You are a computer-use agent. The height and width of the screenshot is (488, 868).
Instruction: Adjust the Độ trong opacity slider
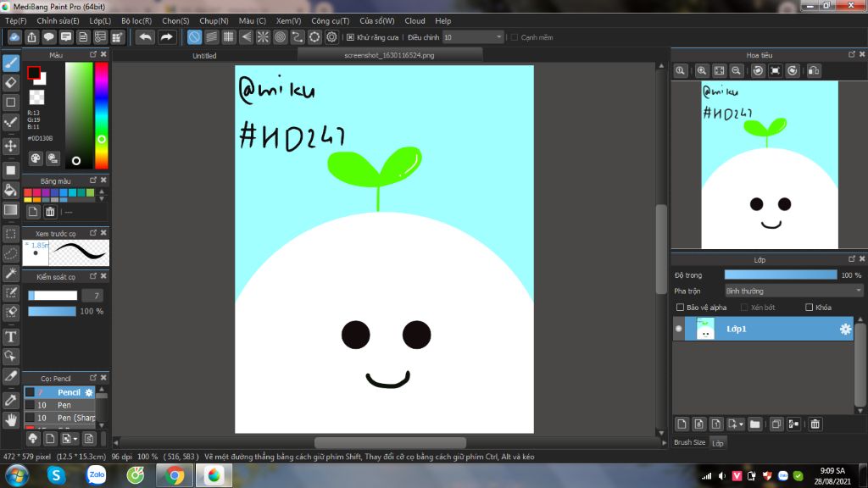pos(781,275)
